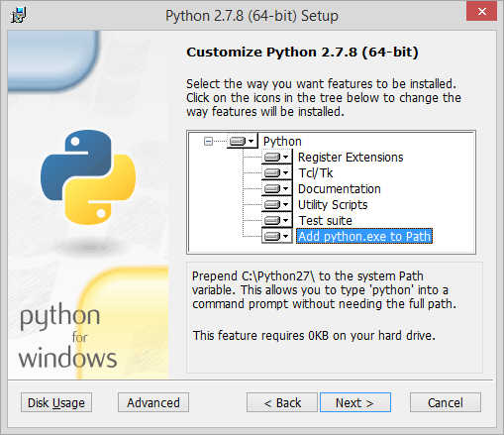Open the install option dropdown for Documentation

tap(277, 188)
